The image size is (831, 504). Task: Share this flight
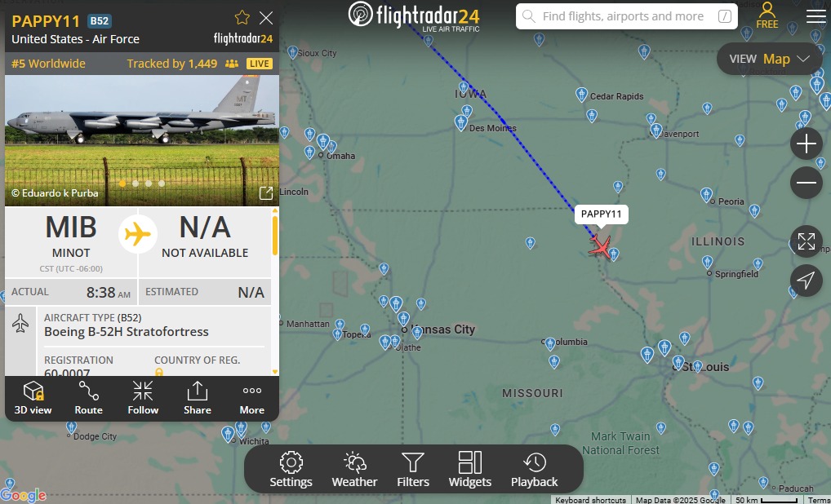pyautogui.click(x=198, y=398)
